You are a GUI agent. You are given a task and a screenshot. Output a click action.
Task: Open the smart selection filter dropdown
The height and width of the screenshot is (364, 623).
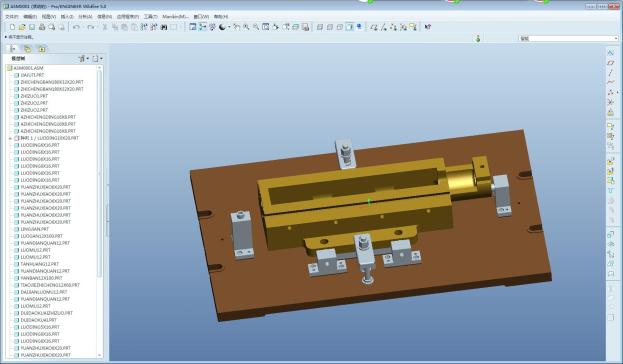click(x=568, y=39)
